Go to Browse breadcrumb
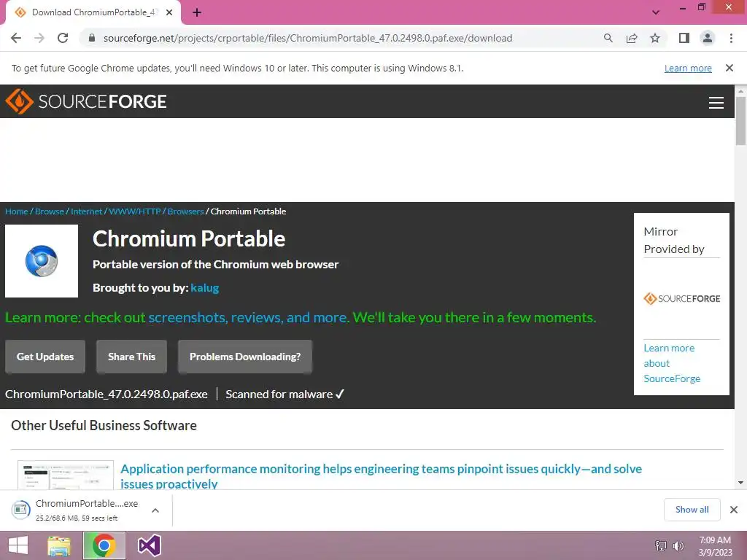 point(50,211)
